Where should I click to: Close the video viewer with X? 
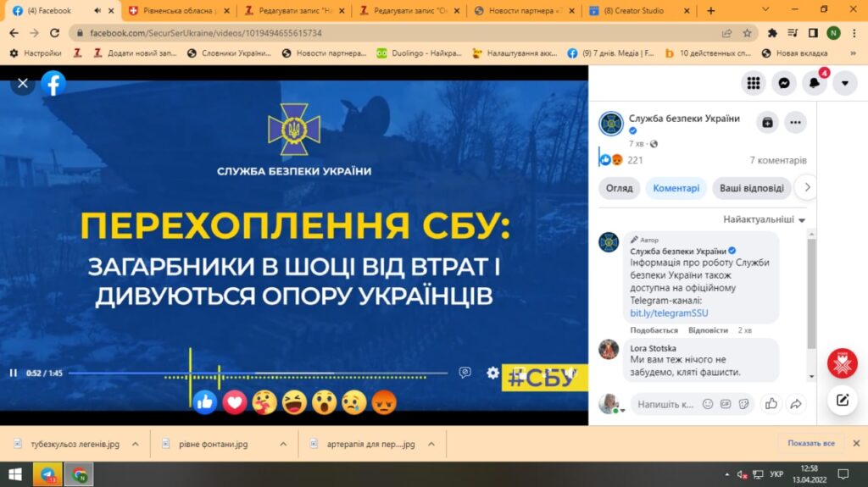[x=23, y=83]
